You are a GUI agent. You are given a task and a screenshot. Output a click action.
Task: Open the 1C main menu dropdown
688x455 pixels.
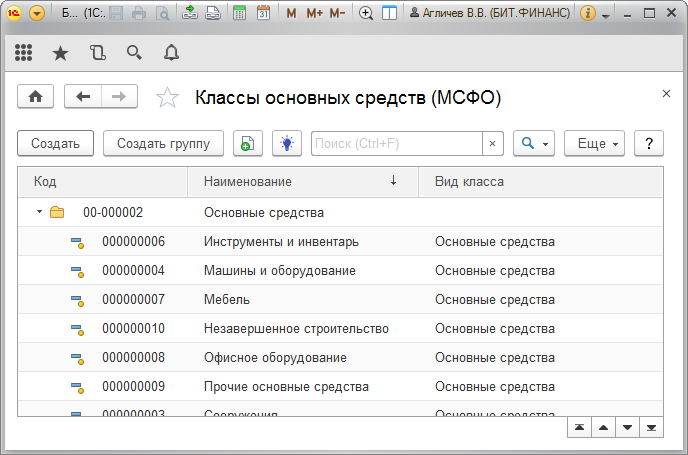click(37, 13)
